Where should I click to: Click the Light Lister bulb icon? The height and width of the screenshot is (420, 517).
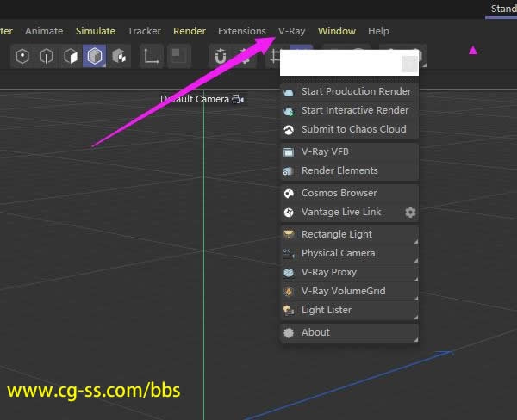coord(288,310)
